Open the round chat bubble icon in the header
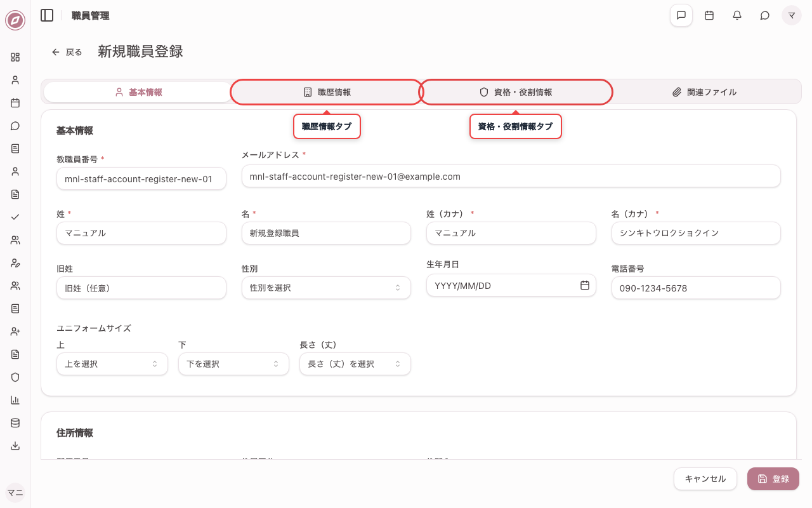Image resolution: width=812 pixels, height=508 pixels. click(765, 15)
